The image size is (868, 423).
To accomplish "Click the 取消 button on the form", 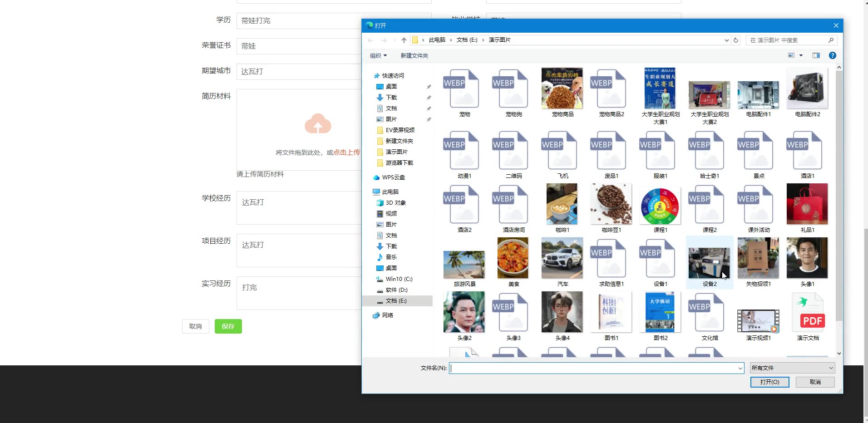I will click(195, 326).
